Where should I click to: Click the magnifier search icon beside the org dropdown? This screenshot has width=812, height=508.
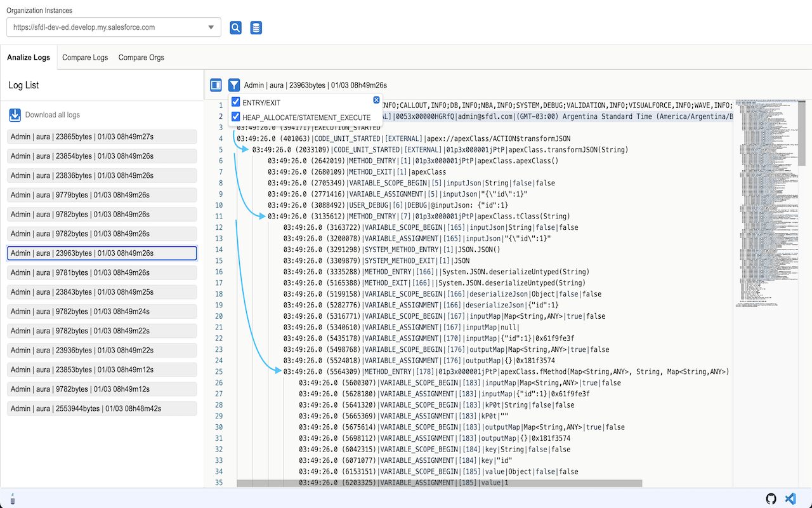(235, 28)
